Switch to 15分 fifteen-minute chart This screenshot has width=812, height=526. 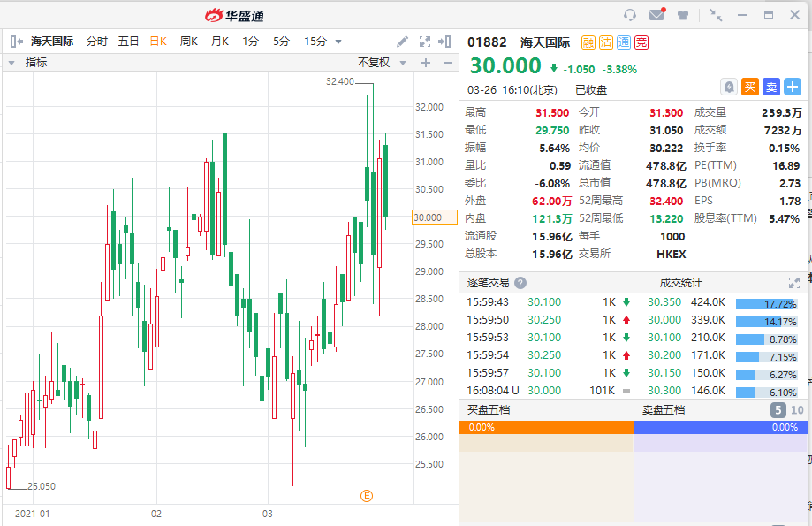tap(315, 42)
